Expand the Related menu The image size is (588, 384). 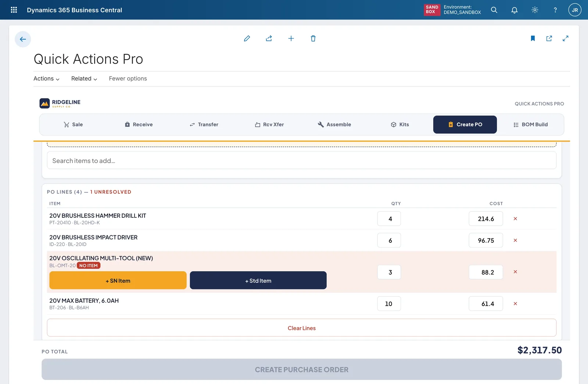click(84, 78)
